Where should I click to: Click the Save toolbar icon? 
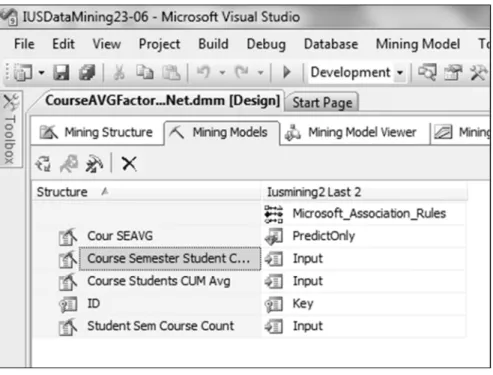pos(61,72)
